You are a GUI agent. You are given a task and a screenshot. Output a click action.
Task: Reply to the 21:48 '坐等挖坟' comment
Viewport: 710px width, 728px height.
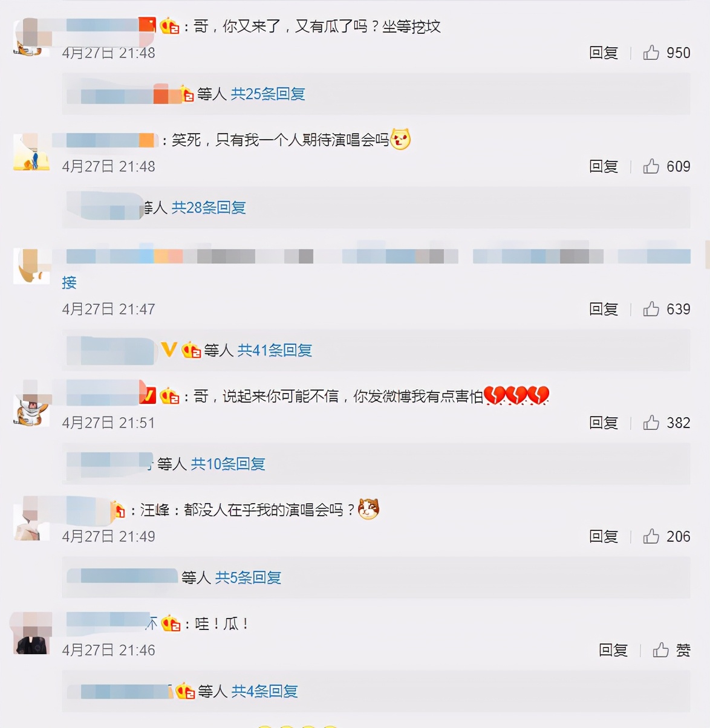click(x=604, y=53)
